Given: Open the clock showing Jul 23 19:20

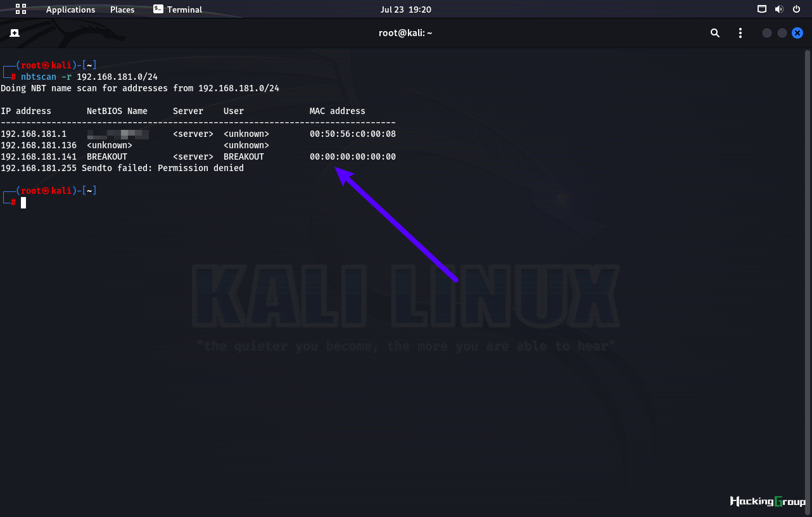Looking at the screenshot, I should pyautogui.click(x=405, y=10).
